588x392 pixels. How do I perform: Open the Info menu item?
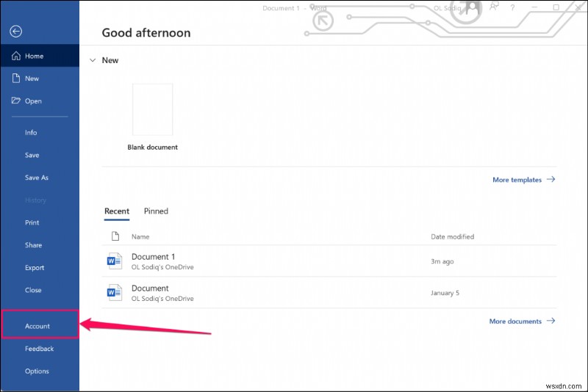tap(31, 133)
